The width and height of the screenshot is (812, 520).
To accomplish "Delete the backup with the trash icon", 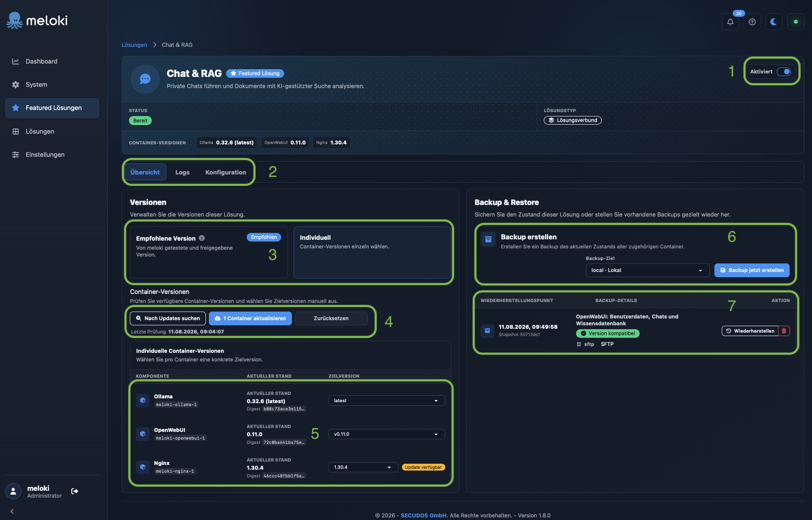I will (x=784, y=331).
